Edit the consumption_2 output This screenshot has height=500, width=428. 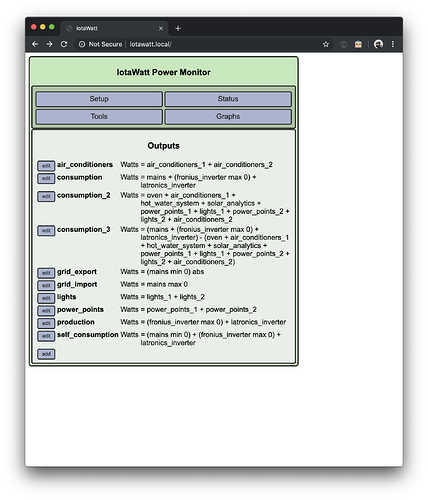pos(46,196)
